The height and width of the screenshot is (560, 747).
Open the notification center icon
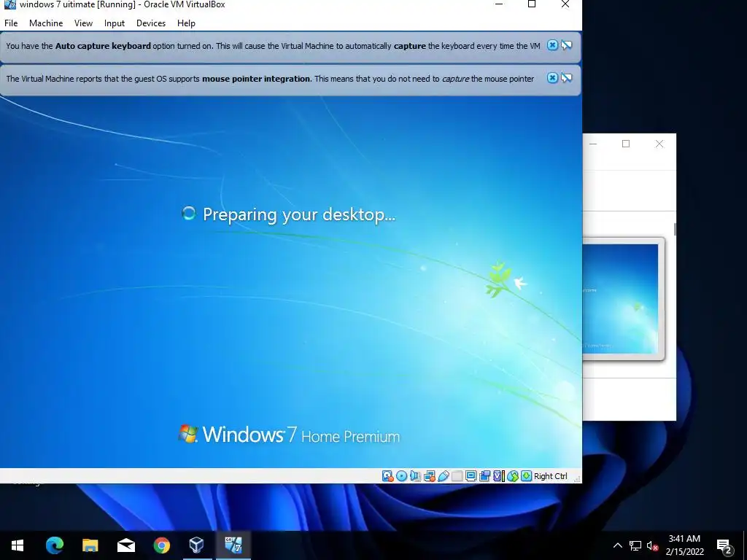[x=724, y=545]
